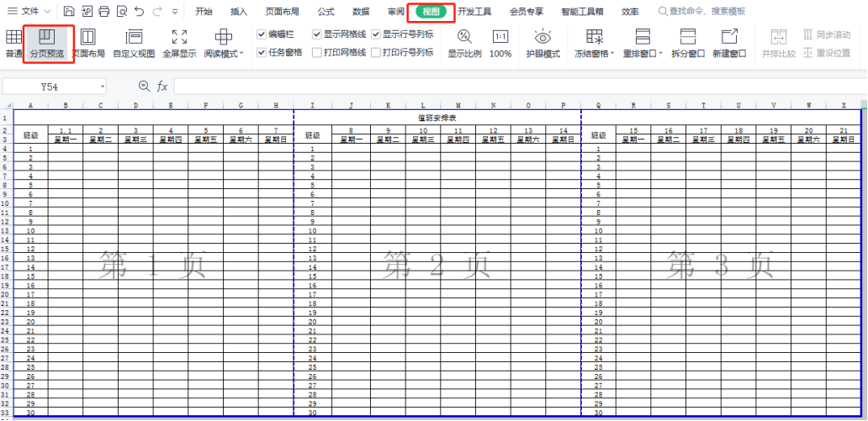Open 自定义视图 custom views
This screenshot has width=868, height=421.
[x=134, y=45]
